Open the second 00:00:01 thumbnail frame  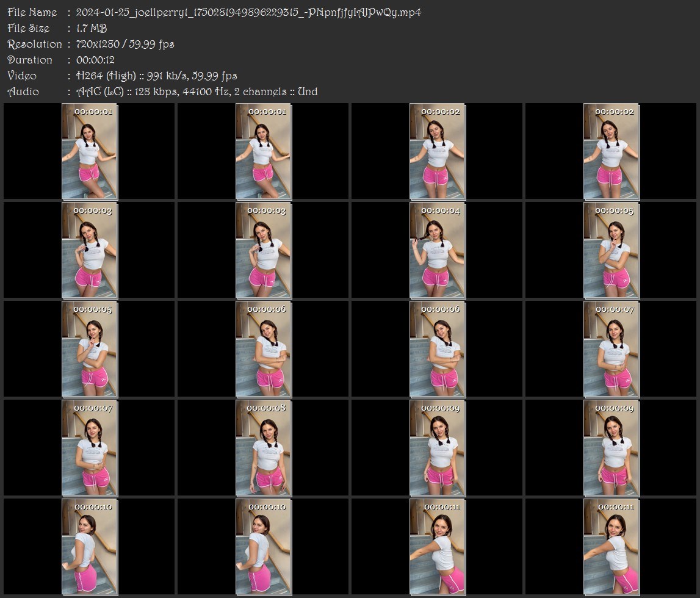pyautogui.click(x=264, y=151)
